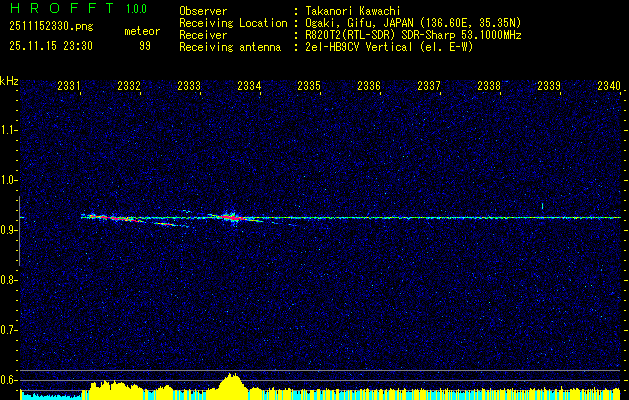This screenshot has height=400, width=629.
Task: Click the Receiving Location field label
Action: click(233, 23)
